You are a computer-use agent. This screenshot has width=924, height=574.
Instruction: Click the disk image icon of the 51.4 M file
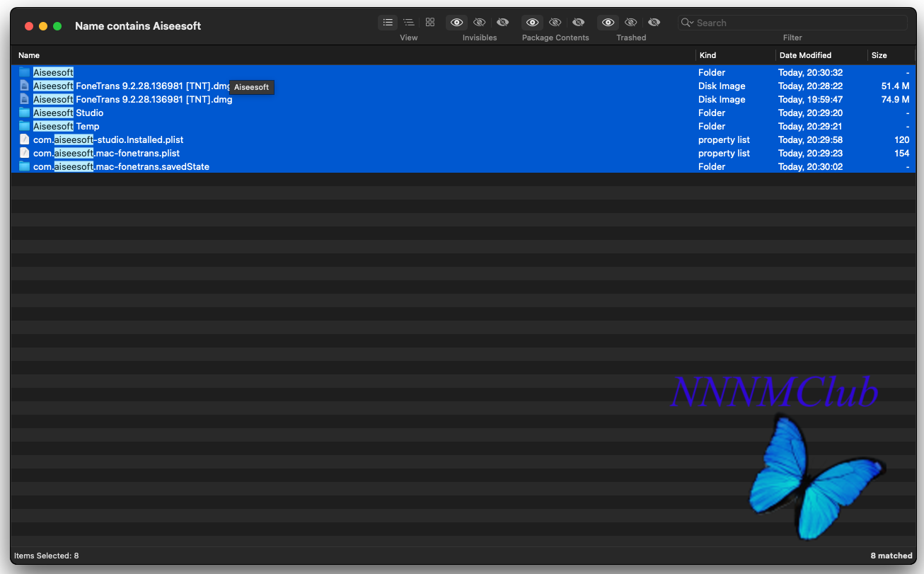(x=25, y=86)
